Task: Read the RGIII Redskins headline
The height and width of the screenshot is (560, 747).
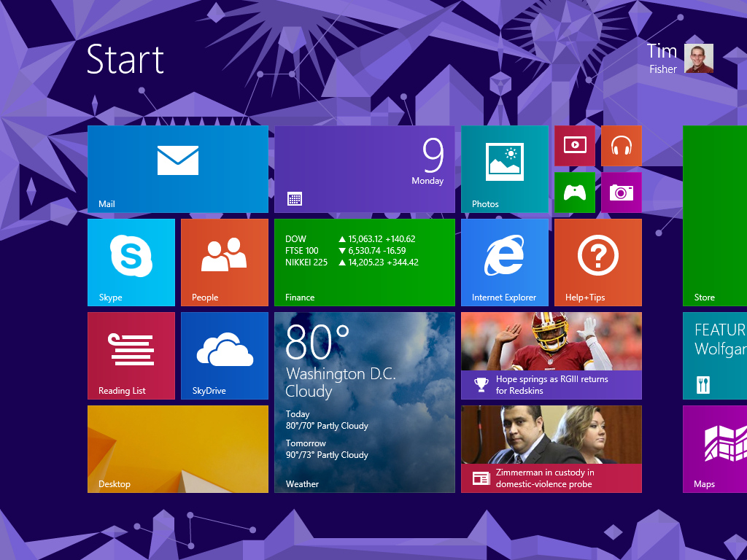Action: tap(551, 356)
